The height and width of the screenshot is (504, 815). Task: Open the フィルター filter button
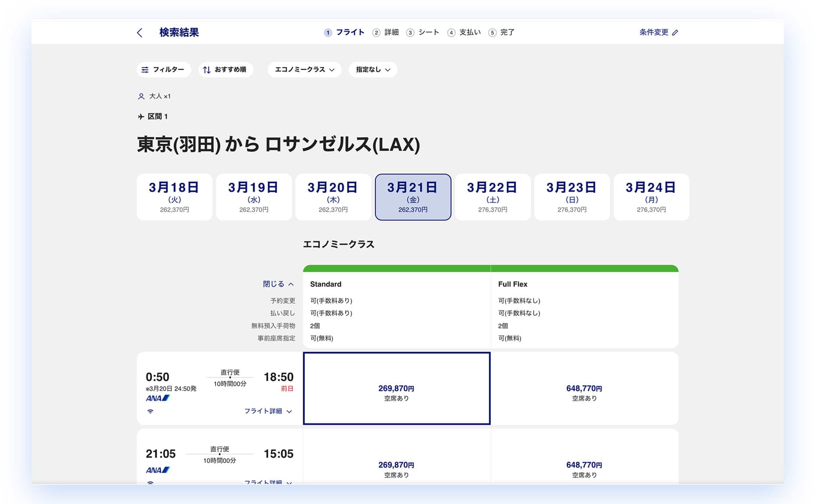163,70
